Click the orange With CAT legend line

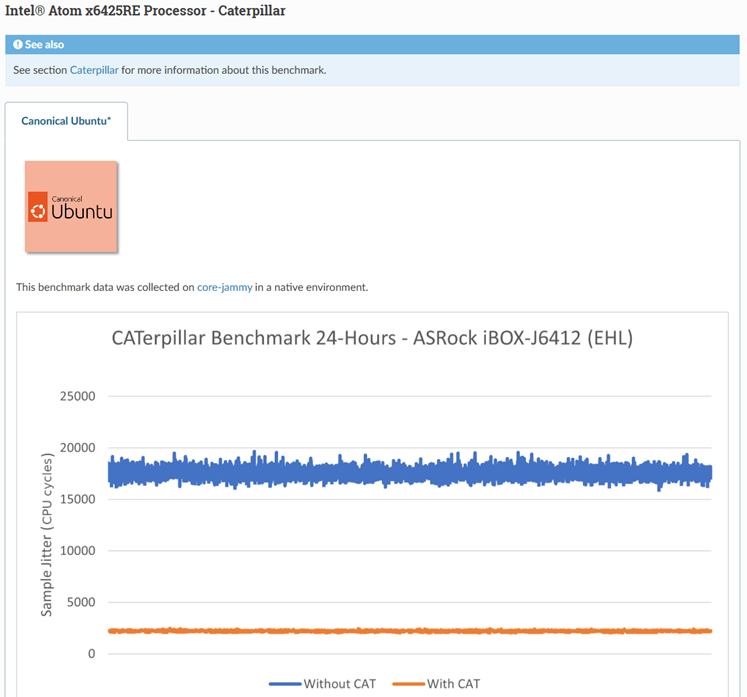tap(408, 684)
